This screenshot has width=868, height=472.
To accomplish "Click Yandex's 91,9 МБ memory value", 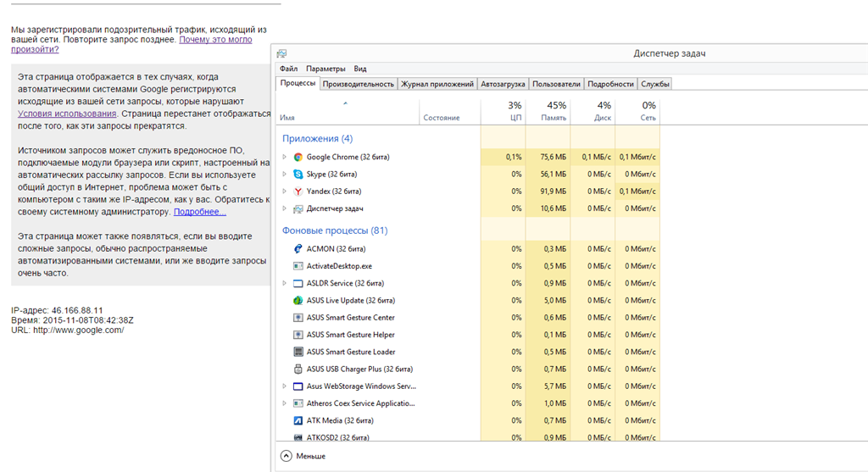I will click(x=554, y=192).
